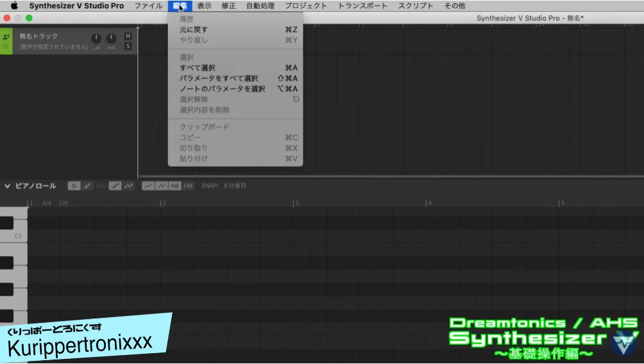Select the track name 無名トラック
The width and height of the screenshot is (644, 364).
click(38, 36)
